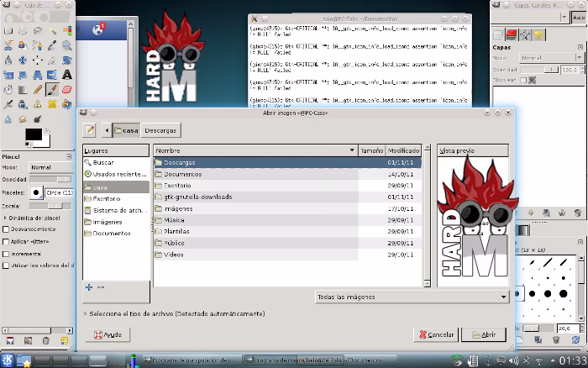Screen dimensions: 588x368
Task: Select the Rotate tool
Action: pos(66,60)
